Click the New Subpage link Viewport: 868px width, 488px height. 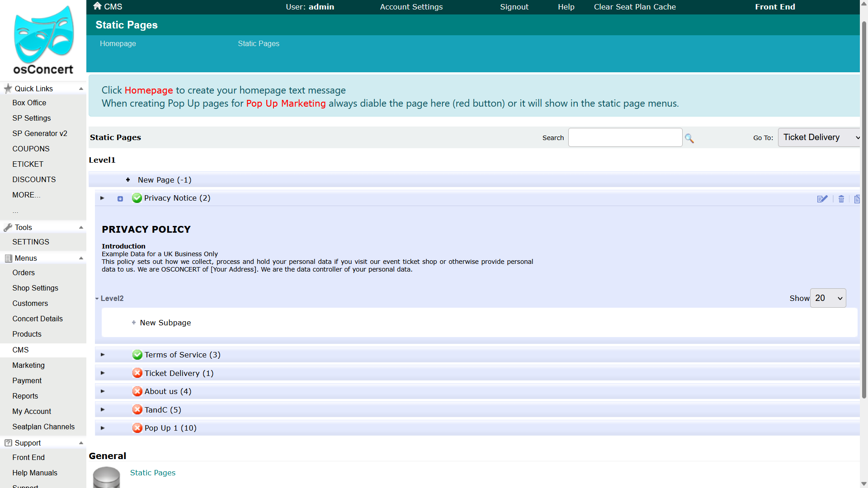tap(165, 323)
